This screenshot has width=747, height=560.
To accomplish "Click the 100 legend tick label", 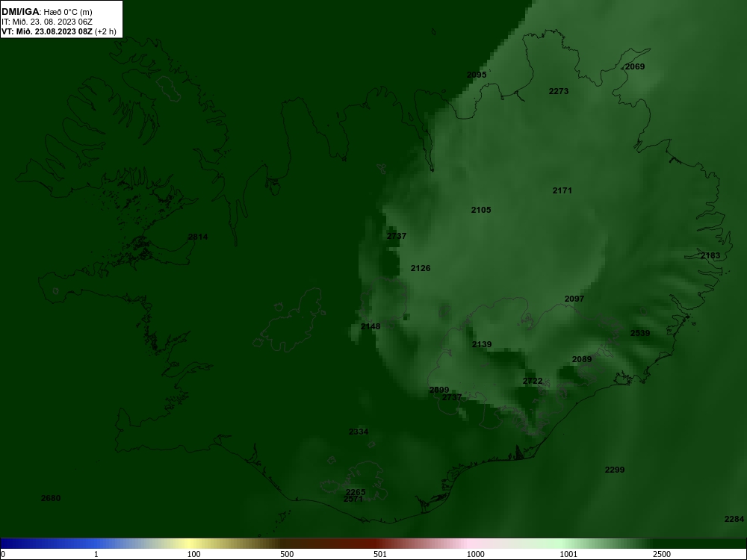I will [x=193, y=554].
